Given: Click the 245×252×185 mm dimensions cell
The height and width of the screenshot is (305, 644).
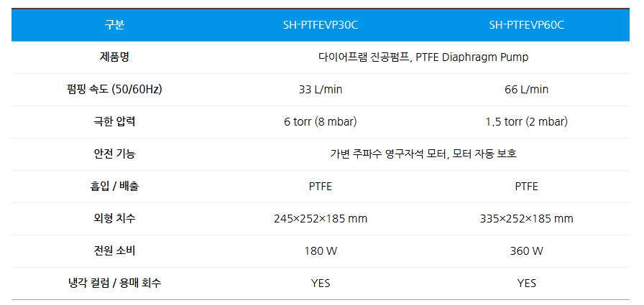Looking at the screenshot, I should point(321,219).
